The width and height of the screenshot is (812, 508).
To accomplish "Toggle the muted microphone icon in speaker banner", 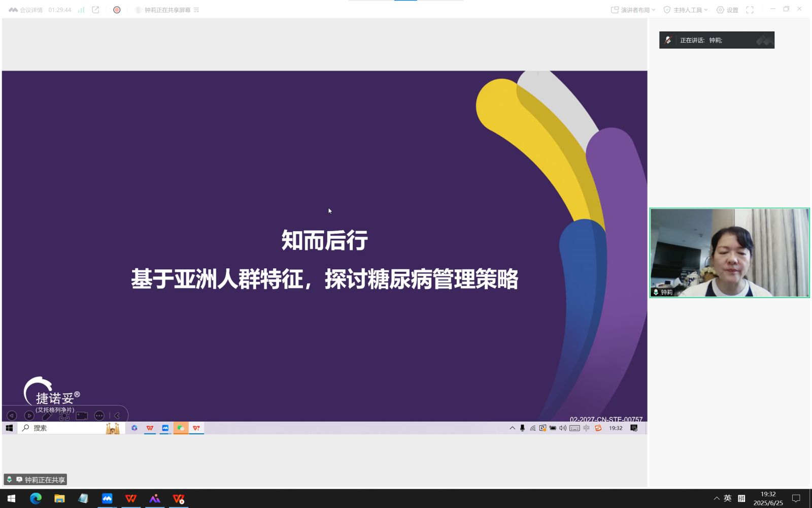I will tap(668, 40).
